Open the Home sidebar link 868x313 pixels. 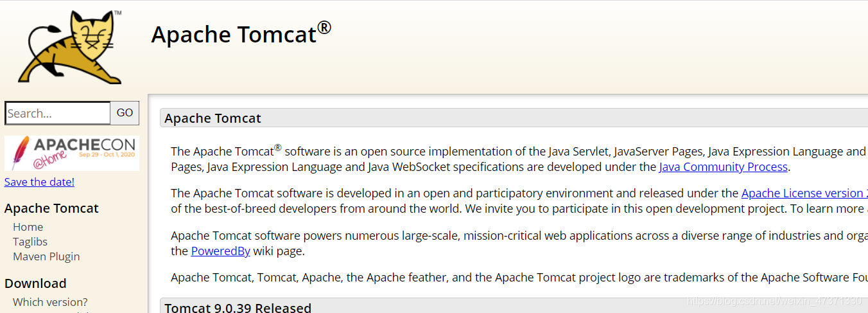(28, 227)
